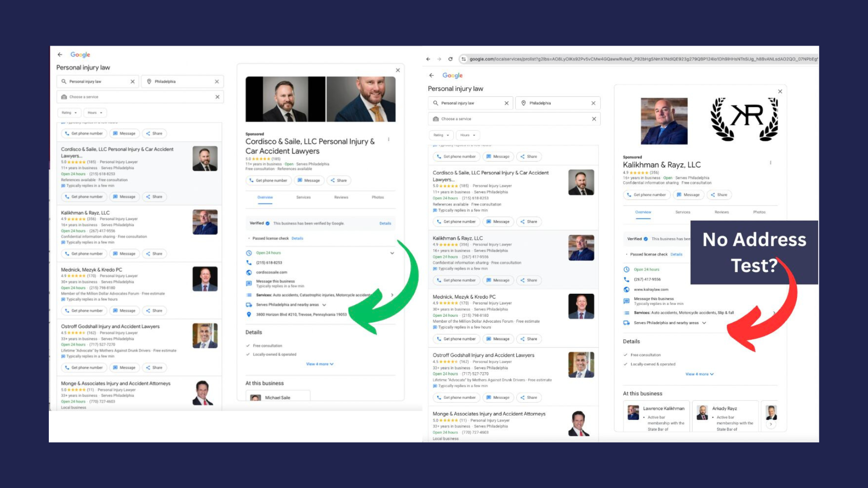
Task: Click three-dot menu next to Kalikhman & Rayz
Action: click(x=770, y=163)
